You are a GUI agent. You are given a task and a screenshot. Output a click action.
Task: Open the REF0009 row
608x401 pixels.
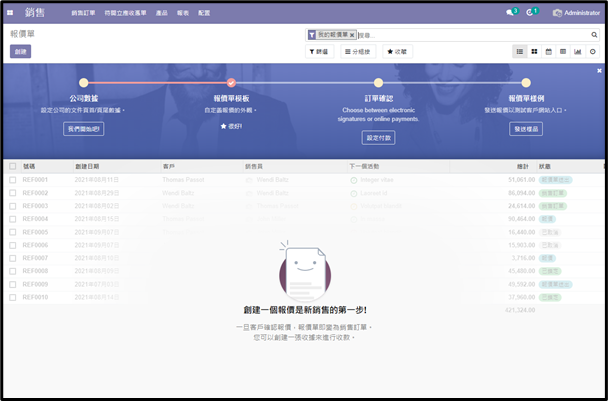304,284
